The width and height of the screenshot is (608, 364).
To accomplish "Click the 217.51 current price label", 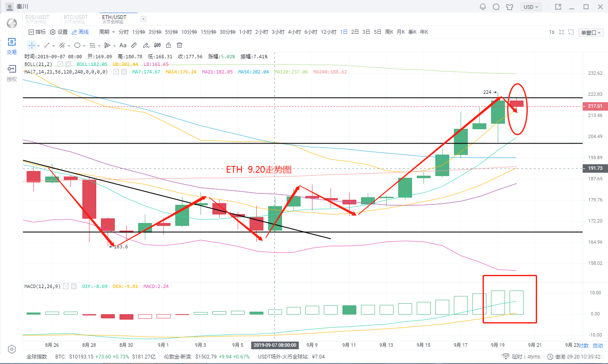I will click(595, 106).
